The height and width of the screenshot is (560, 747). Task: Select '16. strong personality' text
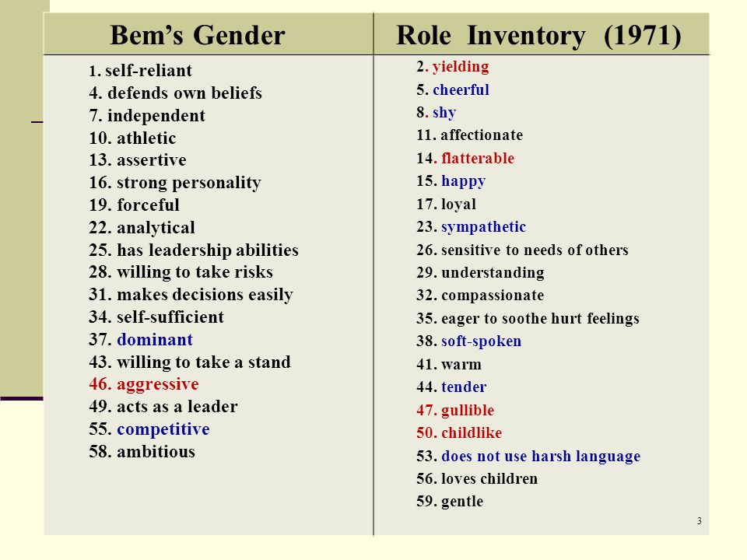point(175,183)
